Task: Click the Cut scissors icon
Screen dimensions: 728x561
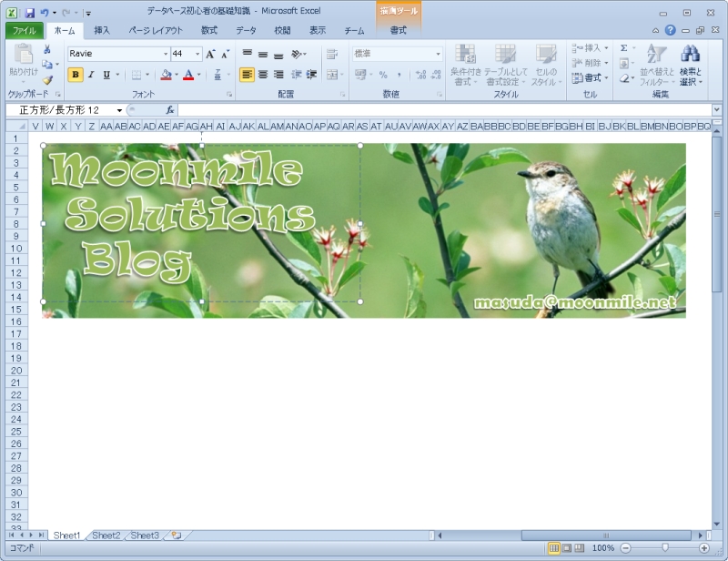Action: (x=48, y=48)
